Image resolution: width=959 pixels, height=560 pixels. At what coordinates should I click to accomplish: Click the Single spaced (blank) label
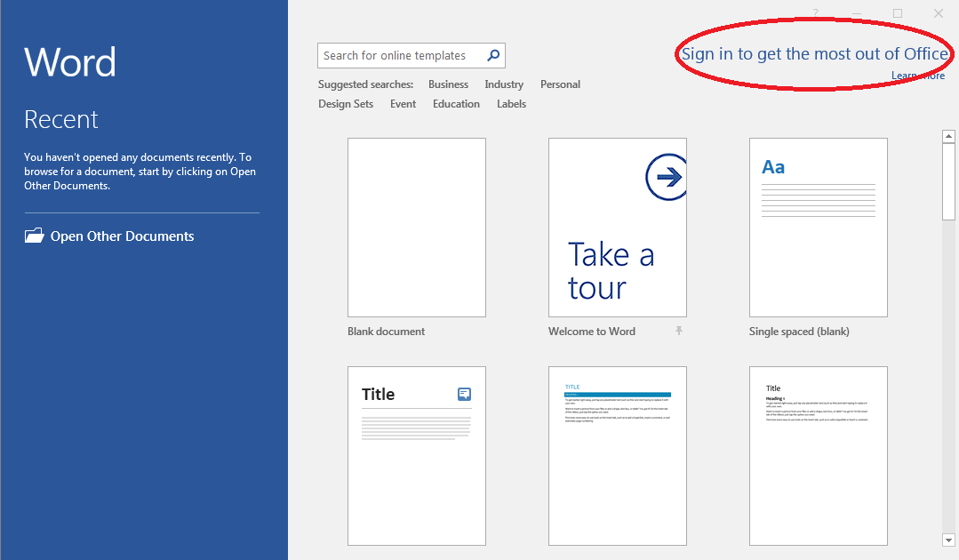799,332
